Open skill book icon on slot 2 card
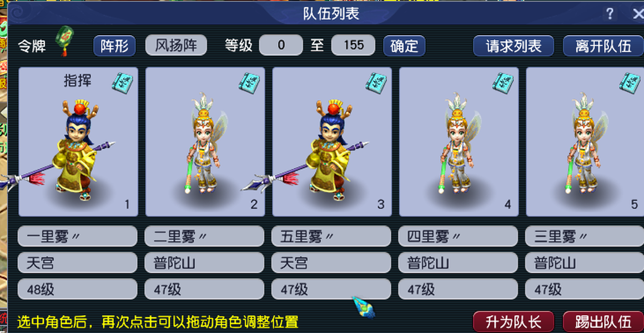The image size is (644, 333). [249, 81]
